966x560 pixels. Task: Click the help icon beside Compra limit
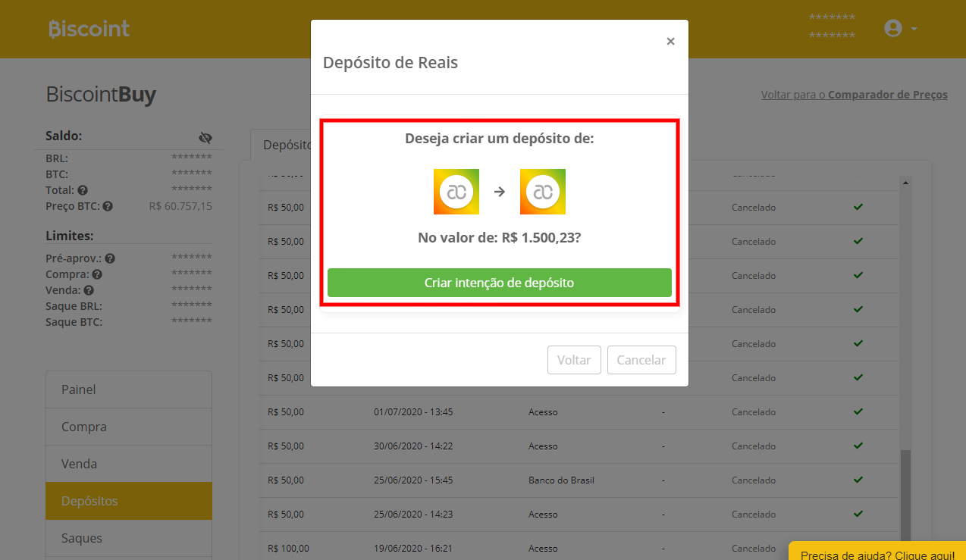(97, 274)
